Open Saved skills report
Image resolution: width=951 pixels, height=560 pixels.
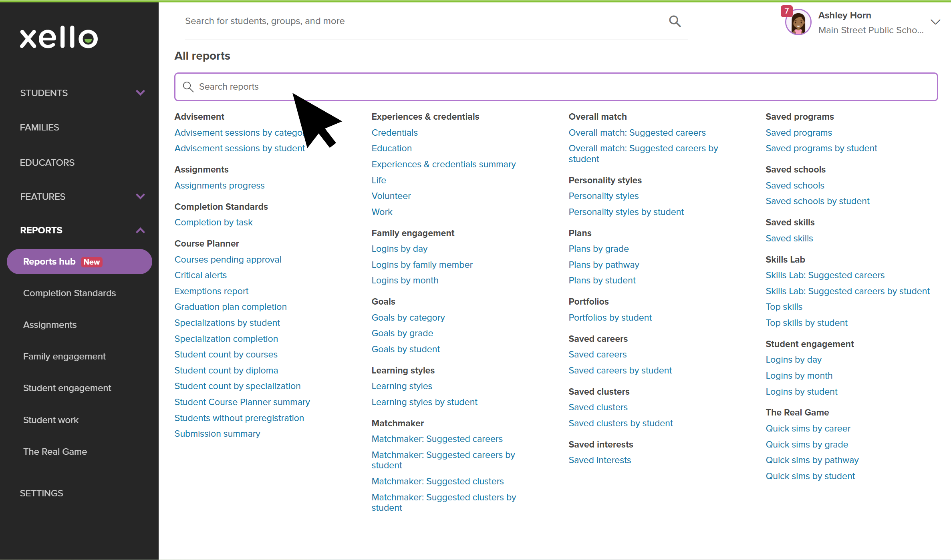click(790, 238)
